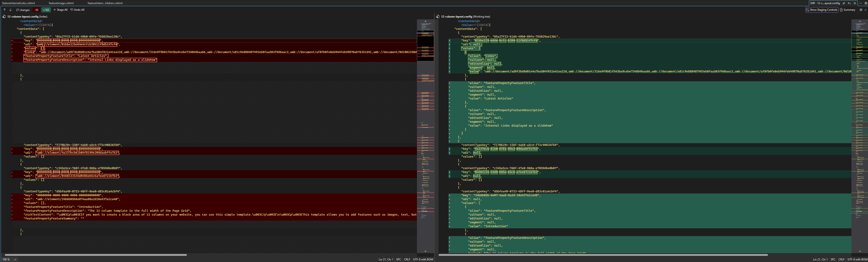Click the undo arrow icon in Diff tab
The height and width of the screenshot is (262, 868).
tap(849, 3)
